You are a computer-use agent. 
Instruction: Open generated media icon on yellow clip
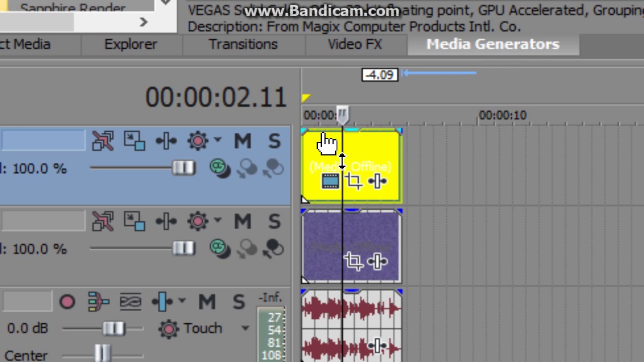coord(330,182)
